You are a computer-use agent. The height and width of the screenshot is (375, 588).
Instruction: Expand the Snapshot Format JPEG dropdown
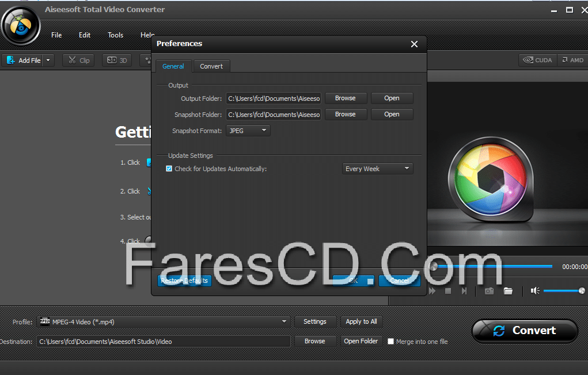pos(248,131)
